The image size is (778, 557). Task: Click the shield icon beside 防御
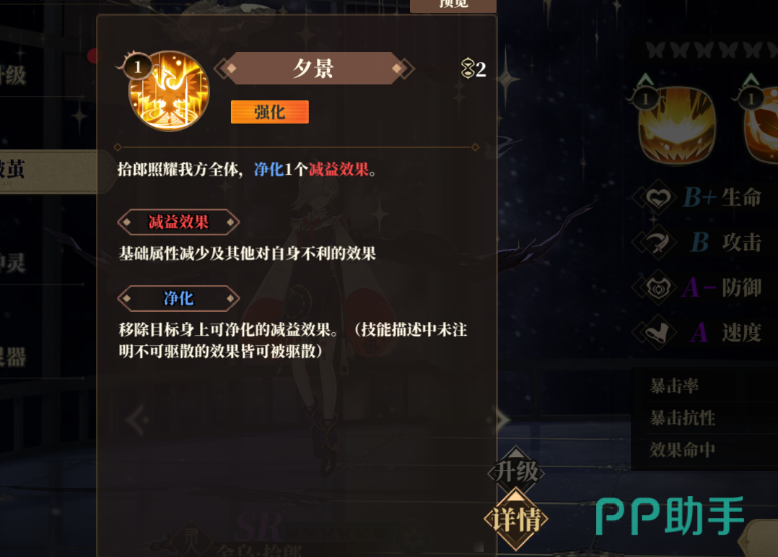pos(658,287)
